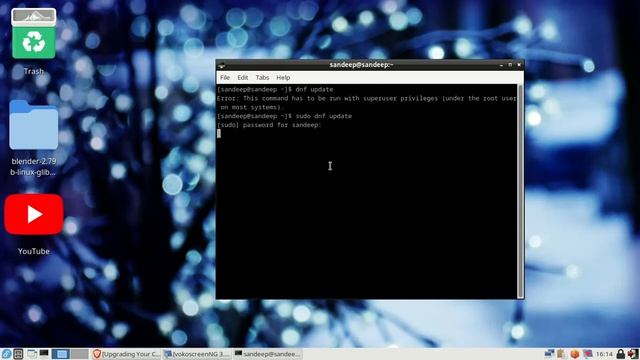Click the file manager launcher beside Fedora menu

(x=18, y=354)
